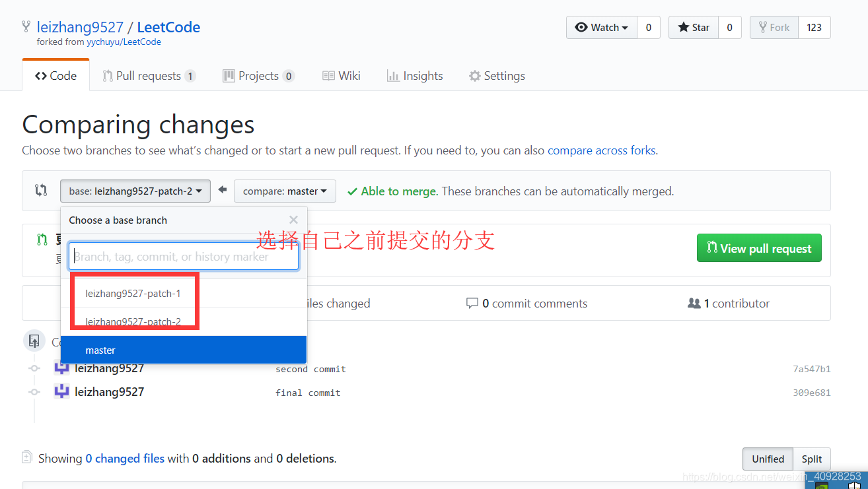868x489 pixels.
Task: Click the Code tab brackets icon
Action: [41, 76]
